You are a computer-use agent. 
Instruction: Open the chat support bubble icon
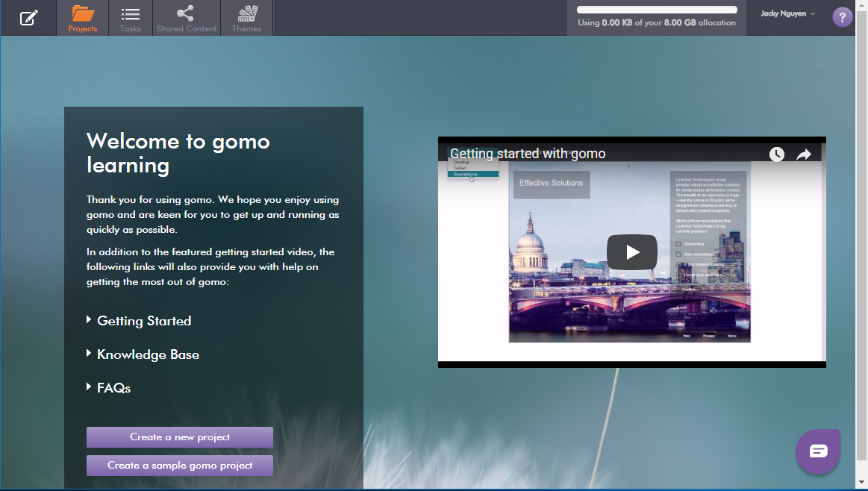[817, 451]
